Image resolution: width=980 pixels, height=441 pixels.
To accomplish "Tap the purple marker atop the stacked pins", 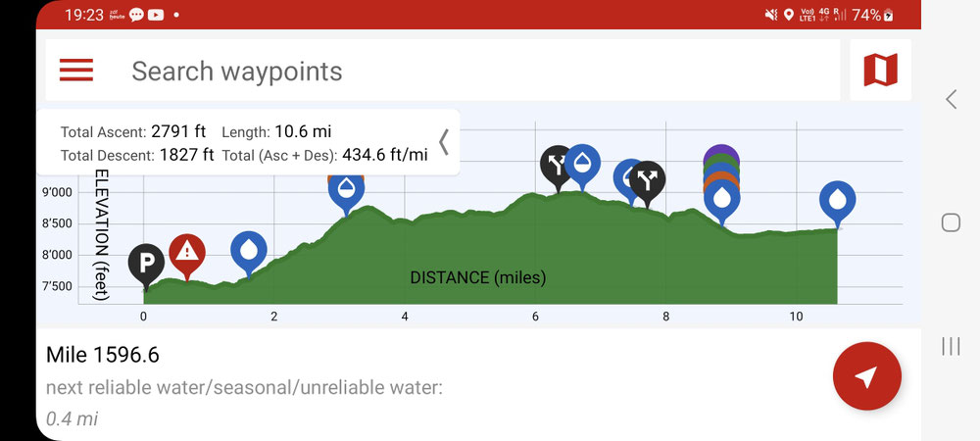I will tap(721, 153).
